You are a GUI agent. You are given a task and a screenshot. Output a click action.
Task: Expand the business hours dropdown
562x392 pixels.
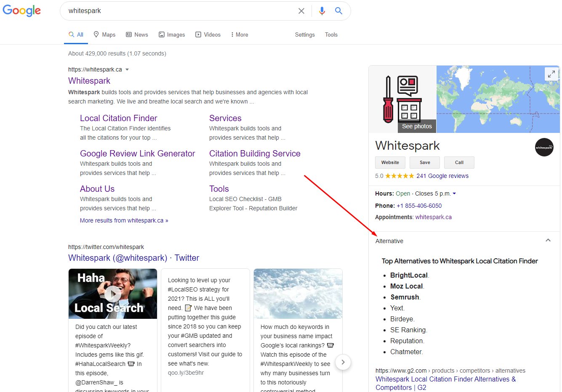[x=454, y=194]
